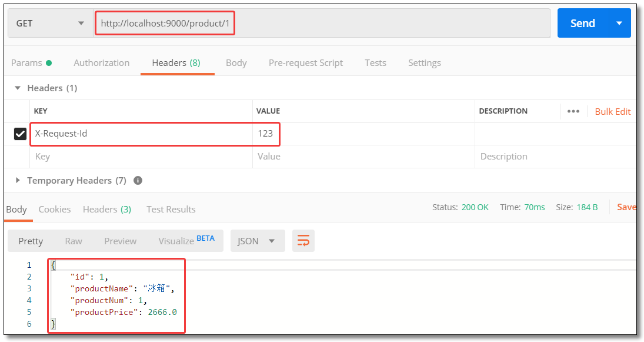The width and height of the screenshot is (644, 342).
Task: Open the Send button dropdown arrow
Action: (619, 24)
